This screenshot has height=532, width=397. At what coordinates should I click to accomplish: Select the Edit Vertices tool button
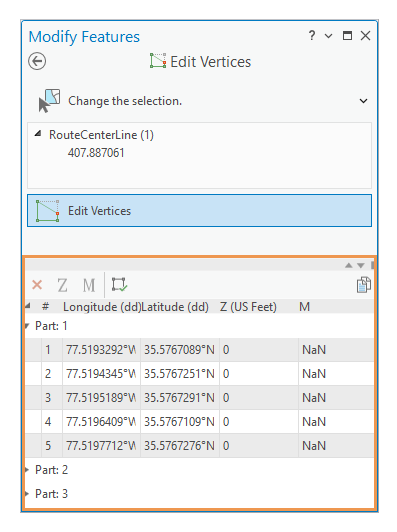click(200, 210)
